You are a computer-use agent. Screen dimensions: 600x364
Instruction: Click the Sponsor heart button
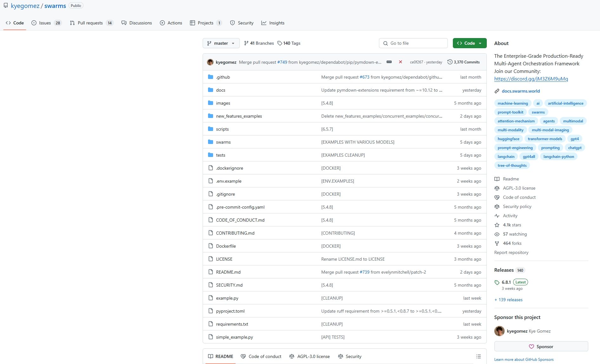tap(541, 347)
